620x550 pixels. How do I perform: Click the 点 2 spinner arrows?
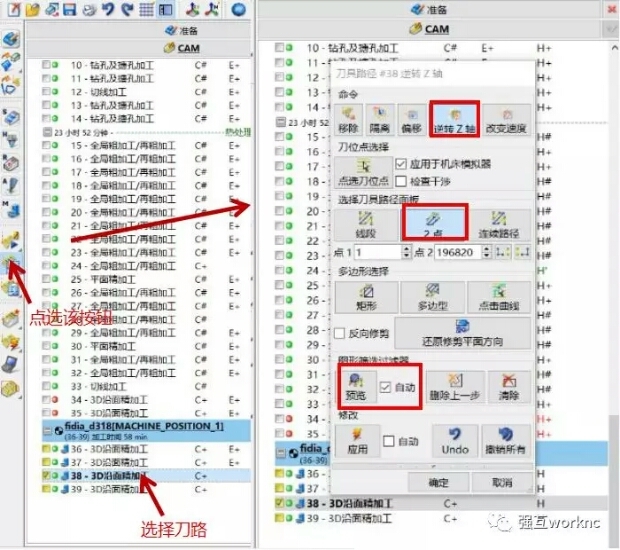point(487,252)
